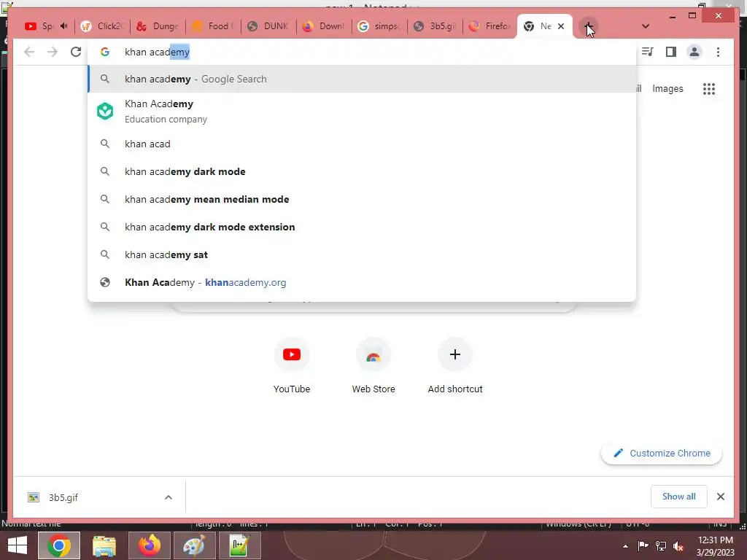
Task: Expand the tab search chevron
Action: click(x=646, y=26)
